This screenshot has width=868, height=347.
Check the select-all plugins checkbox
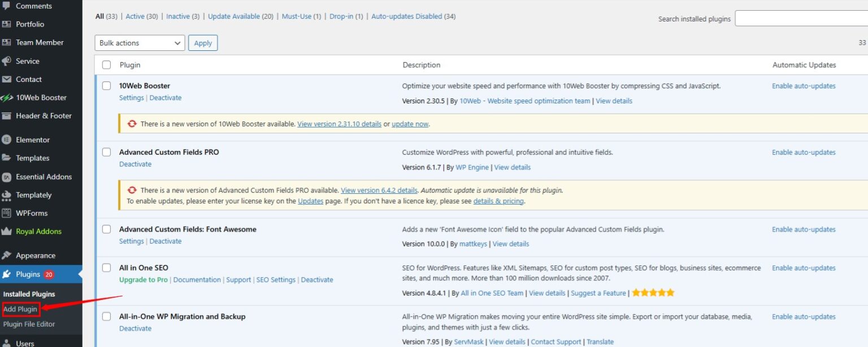(107, 65)
